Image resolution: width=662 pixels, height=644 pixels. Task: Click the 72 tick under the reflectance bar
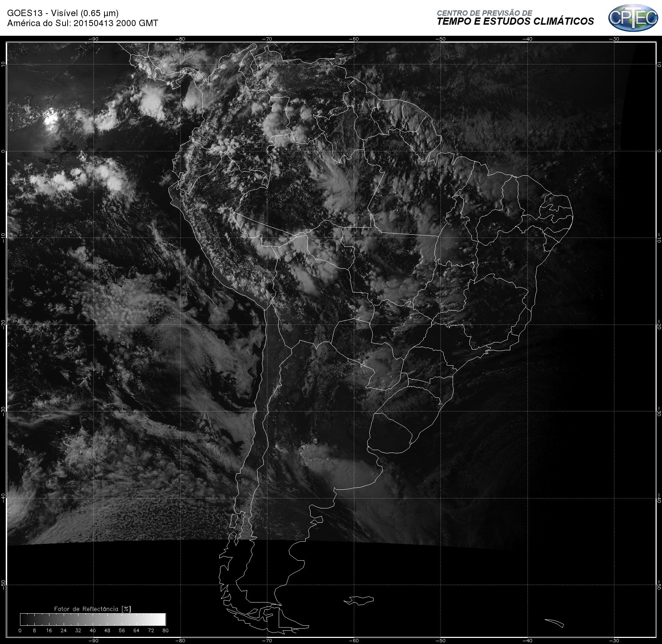pos(151,630)
